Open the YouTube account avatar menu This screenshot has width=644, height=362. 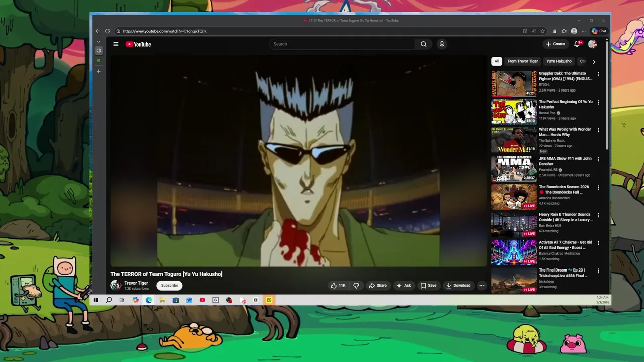592,44
